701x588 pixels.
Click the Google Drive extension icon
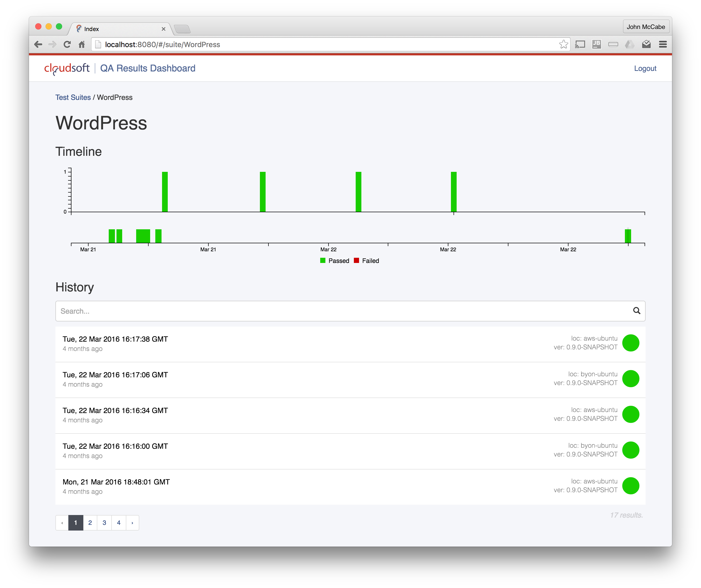point(630,44)
